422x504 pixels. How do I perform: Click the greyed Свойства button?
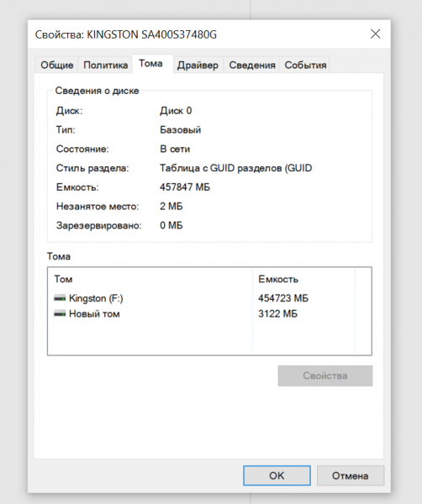[x=325, y=375]
